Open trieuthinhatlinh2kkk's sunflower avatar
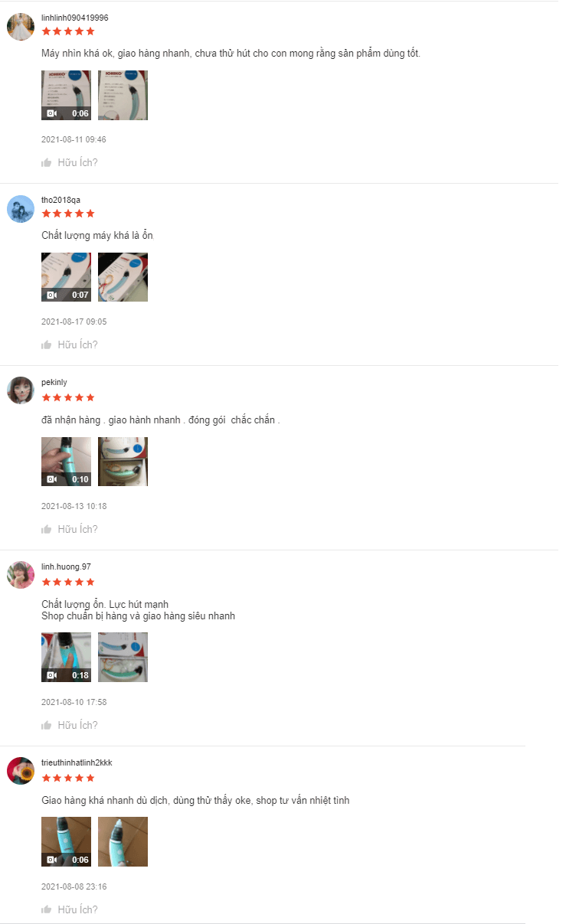The height and width of the screenshot is (924, 566). (21, 771)
